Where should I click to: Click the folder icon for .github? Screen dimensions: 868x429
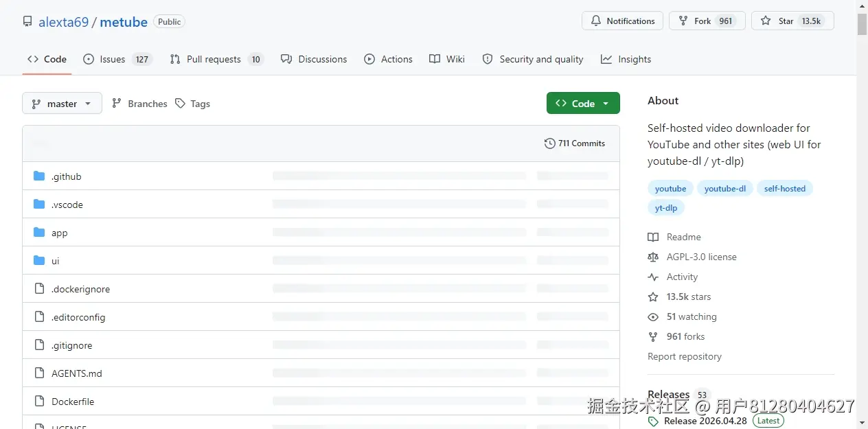39,176
